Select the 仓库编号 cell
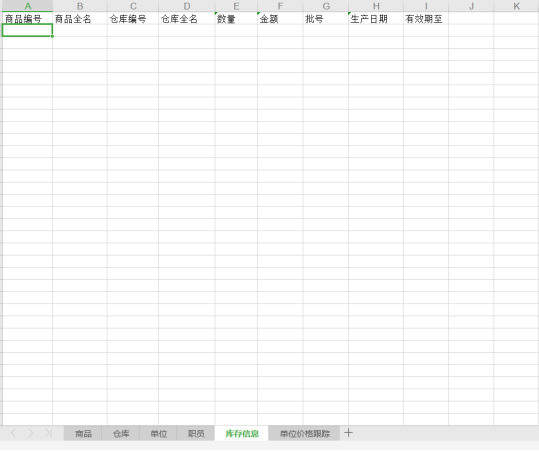The height and width of the screenshot is (451, 539). point(133,19)
